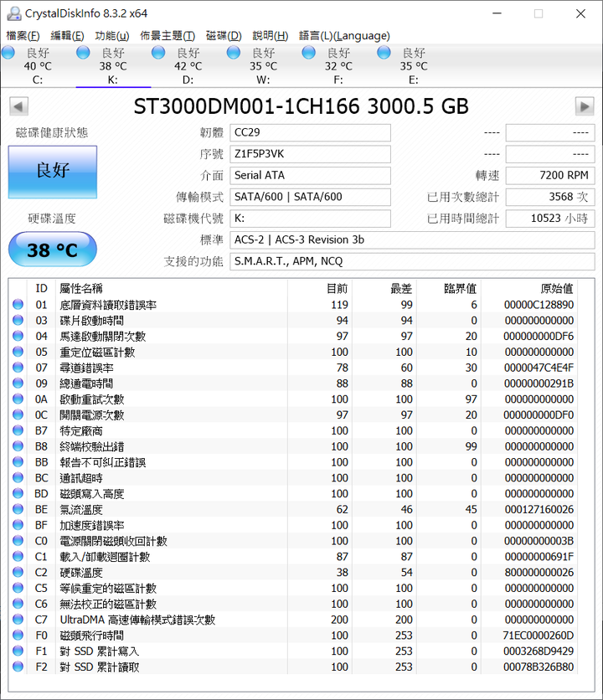Click the 原始值 column header

528,288
